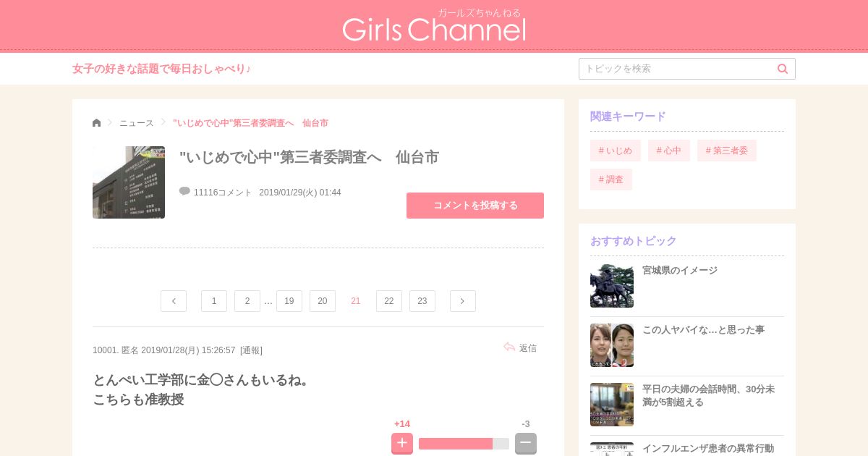This screenshot has height=456, width=868.
Task: Click the 返信 reply link
Action: 528,348
